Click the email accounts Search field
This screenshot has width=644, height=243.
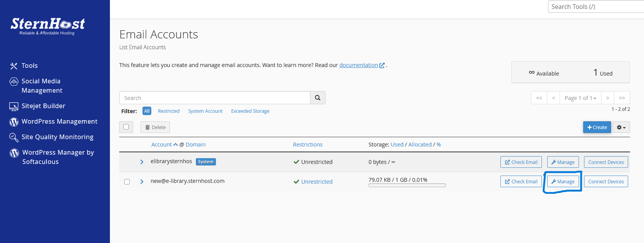click(x=215, y=98)
